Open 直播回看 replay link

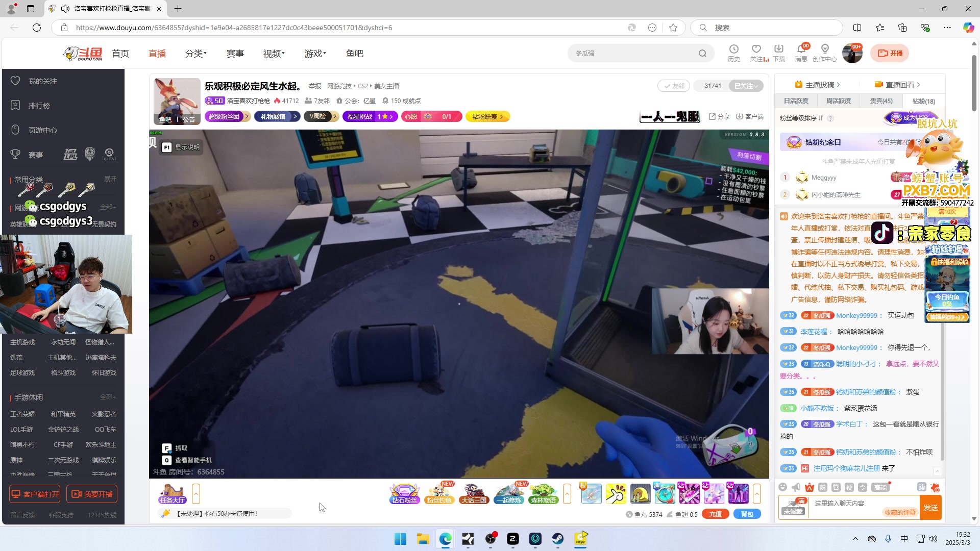[x=897, y=85]
